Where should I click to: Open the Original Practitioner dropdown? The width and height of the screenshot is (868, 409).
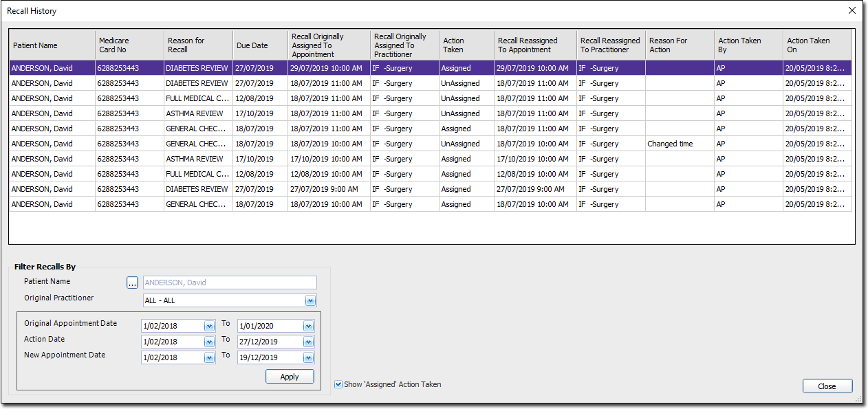click(310, 300)
